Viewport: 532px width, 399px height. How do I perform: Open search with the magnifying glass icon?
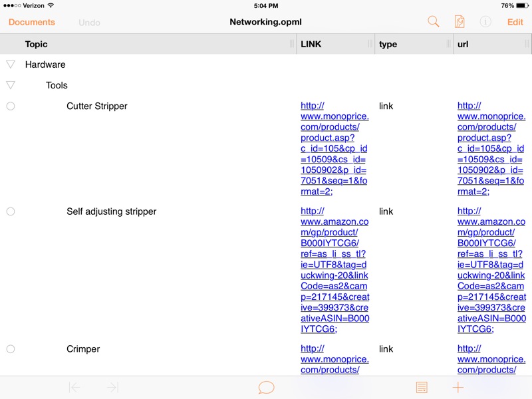point(433,21)
